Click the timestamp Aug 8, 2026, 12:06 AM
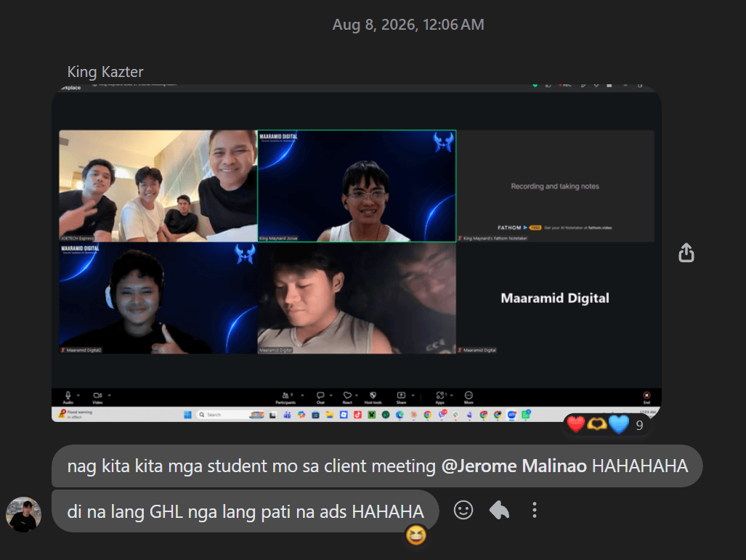 point(408,24)
